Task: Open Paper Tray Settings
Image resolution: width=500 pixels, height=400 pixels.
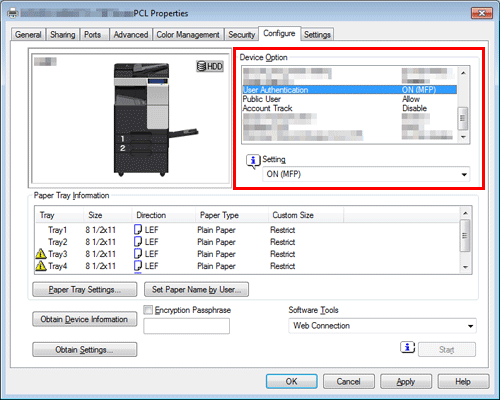Action: coord(85,290)
